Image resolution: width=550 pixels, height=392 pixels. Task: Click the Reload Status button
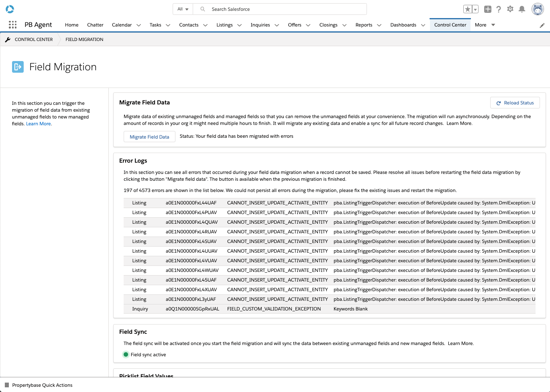coord(515,103)
